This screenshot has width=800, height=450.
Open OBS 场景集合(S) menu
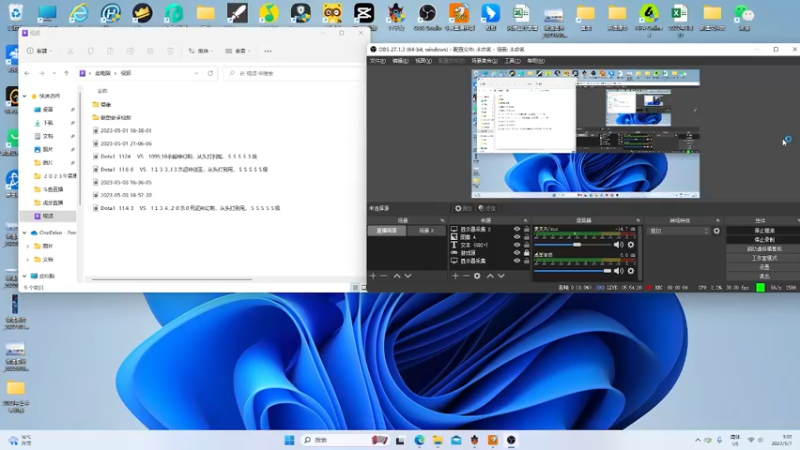click(x=484, y=61)
